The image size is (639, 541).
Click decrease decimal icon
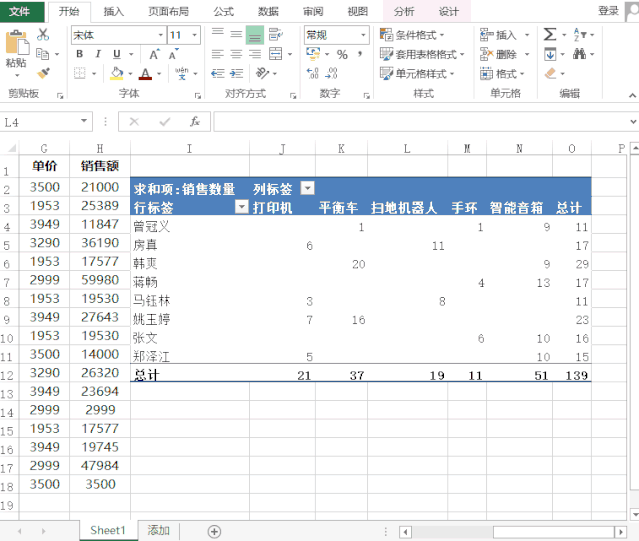pos(332,73)
